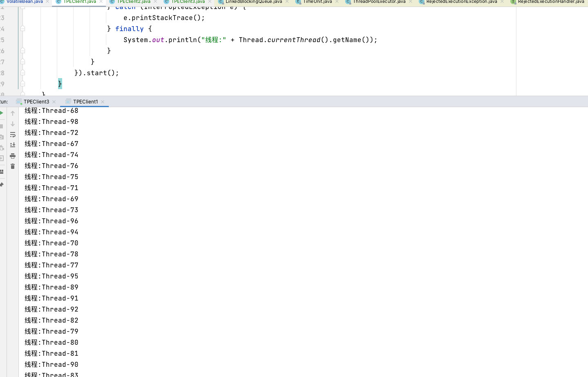This screenshot has height=377, width=588.
Task: Click console line '线程:Thread-73'
Action: click(51, 210)
